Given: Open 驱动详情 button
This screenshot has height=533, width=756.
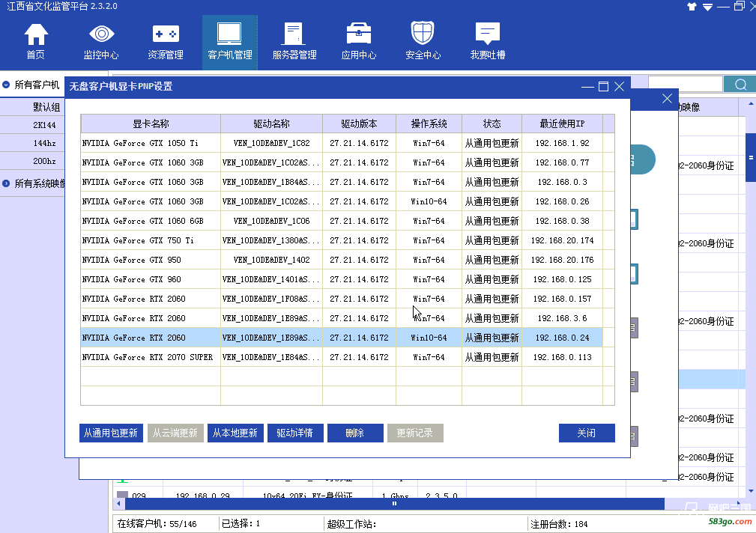Looking at the screenshot, I should (x=294, y=433).
